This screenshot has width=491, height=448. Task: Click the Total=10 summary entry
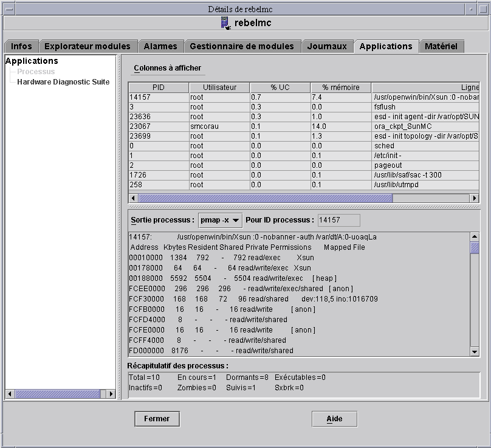[145, 377]
